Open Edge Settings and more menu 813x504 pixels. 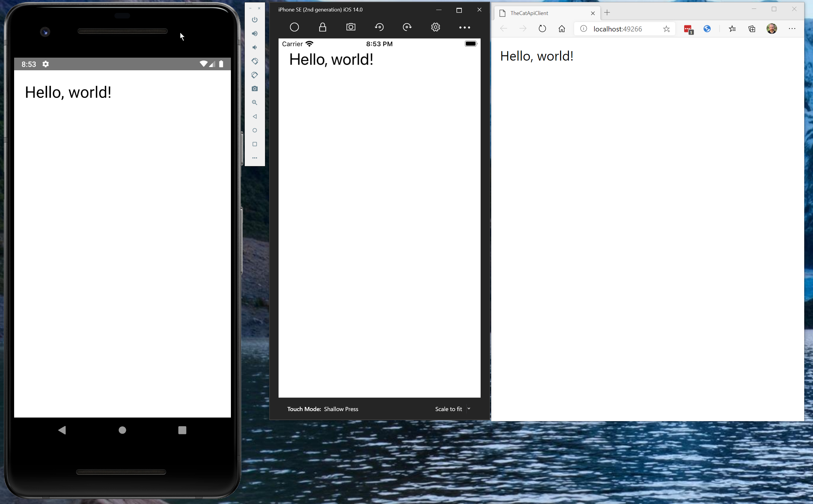pos(792,29)
